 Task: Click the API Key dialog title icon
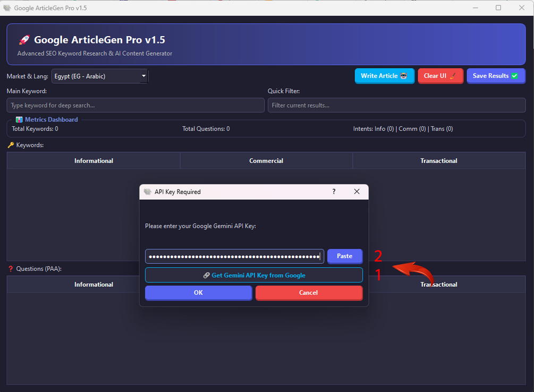coord(148,192)
